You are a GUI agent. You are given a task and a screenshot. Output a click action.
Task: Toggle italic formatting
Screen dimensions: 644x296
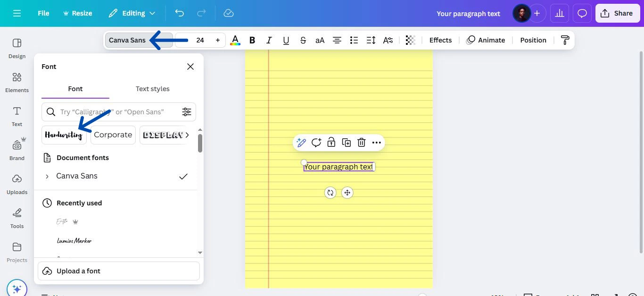[x=269, y=40]
